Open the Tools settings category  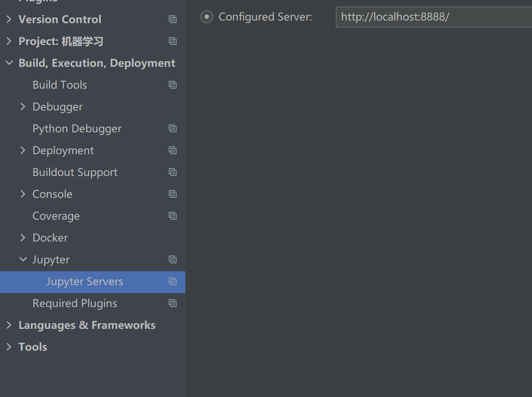click(33, 347)
